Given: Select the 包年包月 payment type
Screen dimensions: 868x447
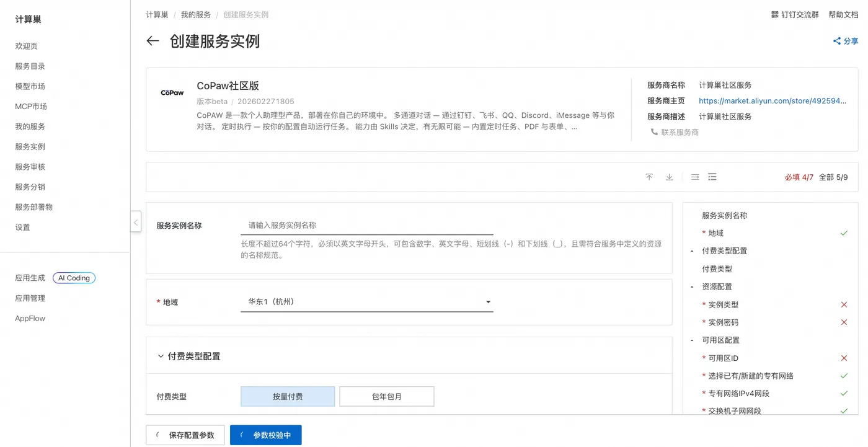Looking at the screenshot, I should tap(387, 397).
